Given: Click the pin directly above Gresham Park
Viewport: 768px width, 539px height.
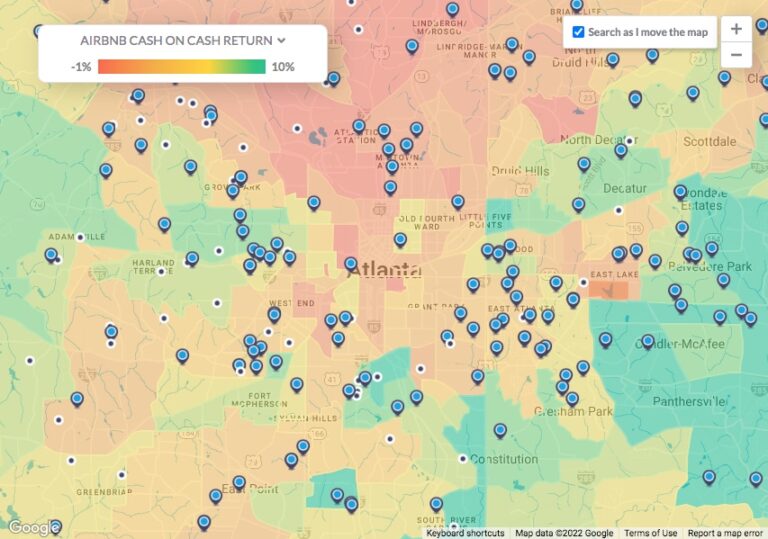Looking at the screenshot, I should click(572, 398).
